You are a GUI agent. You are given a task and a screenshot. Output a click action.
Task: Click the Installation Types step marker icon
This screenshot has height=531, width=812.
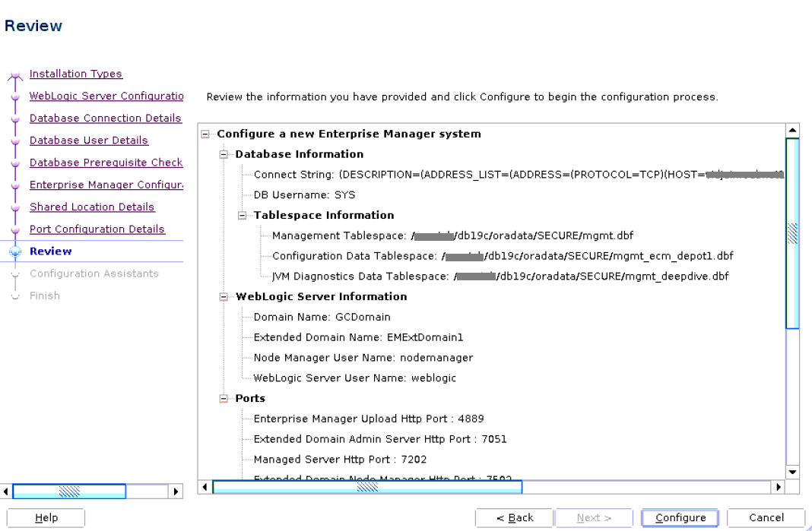(x=15, y=77)
